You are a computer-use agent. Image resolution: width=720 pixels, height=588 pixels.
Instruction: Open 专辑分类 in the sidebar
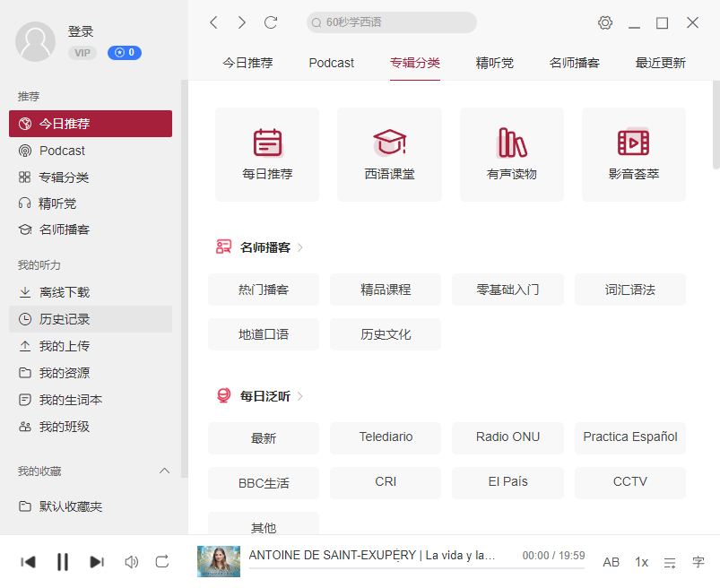tap(91, 177)
